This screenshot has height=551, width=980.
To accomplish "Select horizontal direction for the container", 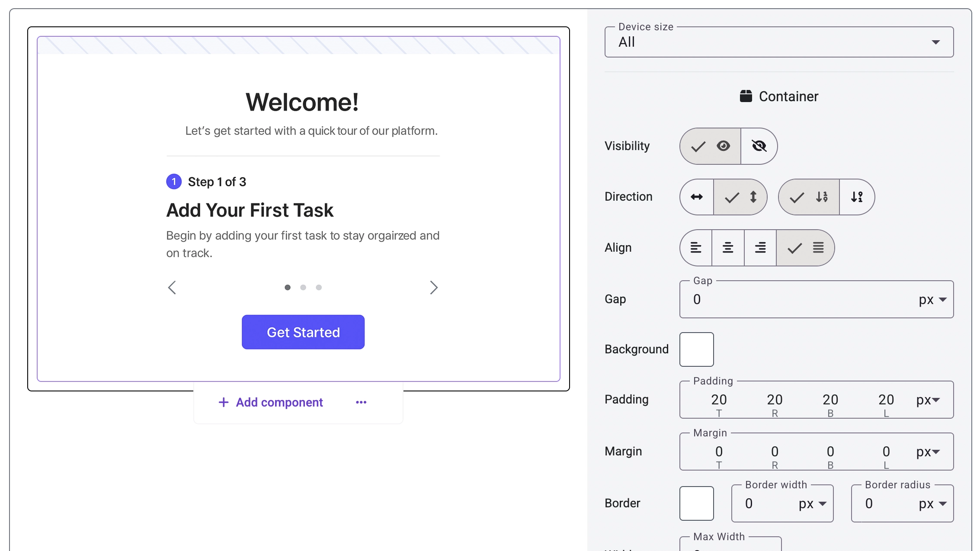I will click(696, 197).
